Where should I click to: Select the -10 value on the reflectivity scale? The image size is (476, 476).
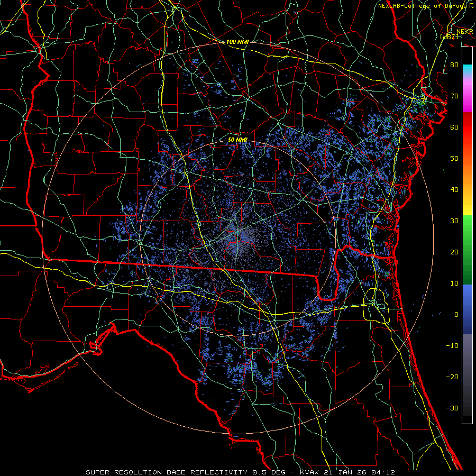point(452,346)
